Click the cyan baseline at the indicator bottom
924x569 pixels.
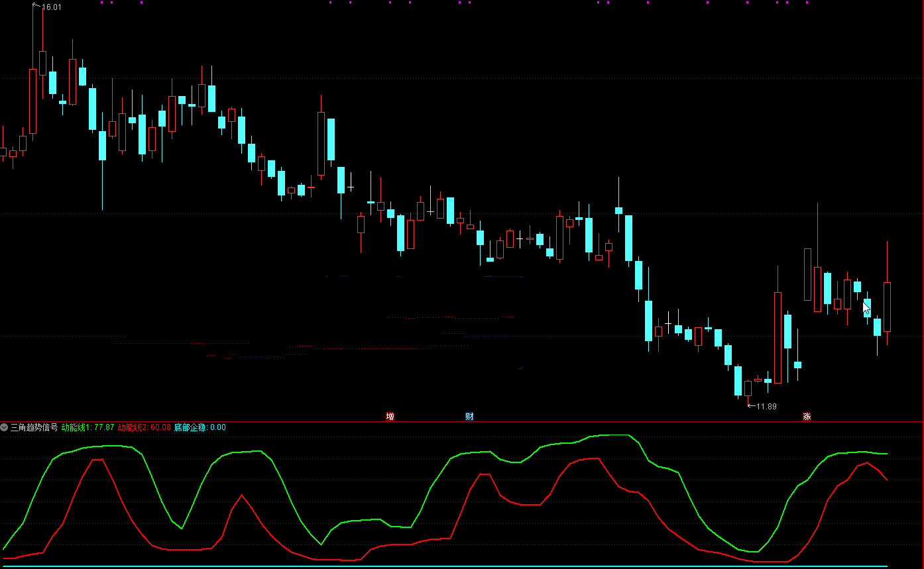tap(444, 566)
